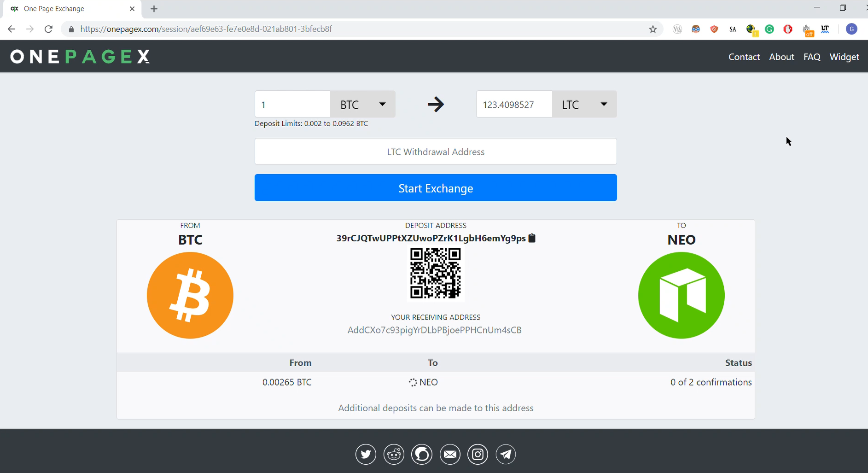Click the email envelope icon in the footer

pos(450,455)
